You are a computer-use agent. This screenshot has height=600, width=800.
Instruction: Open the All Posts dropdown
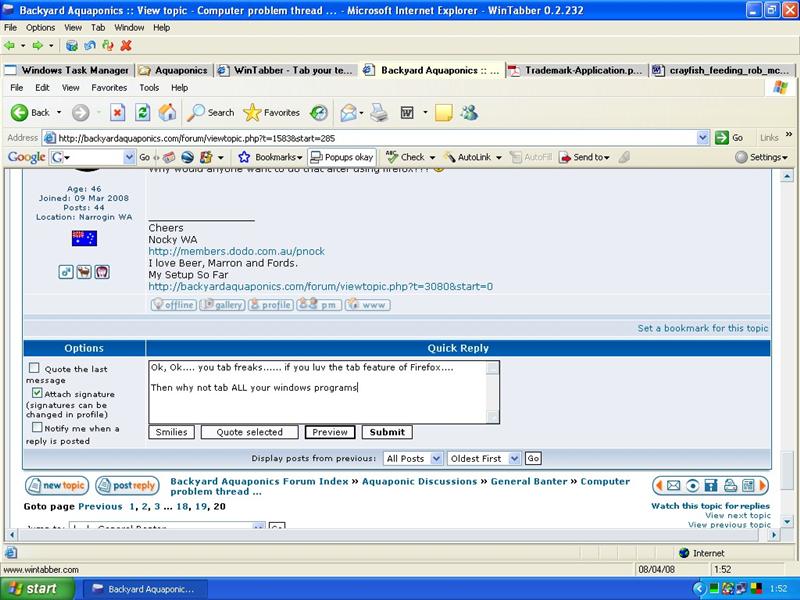412,458
